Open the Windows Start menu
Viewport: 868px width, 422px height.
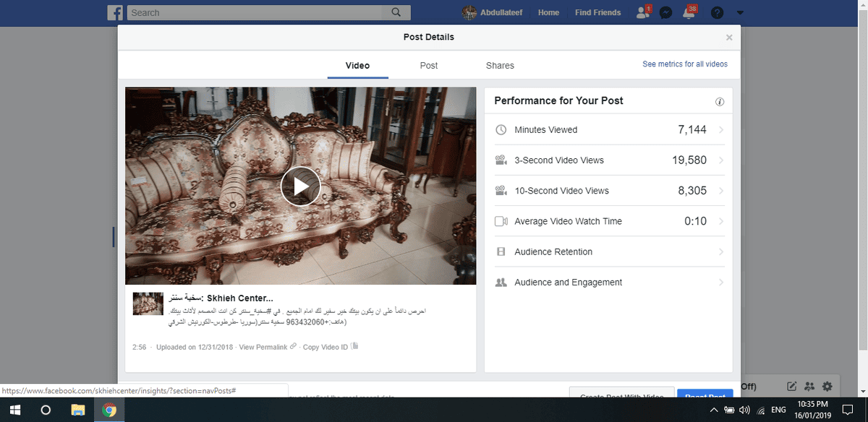[15, 410]
